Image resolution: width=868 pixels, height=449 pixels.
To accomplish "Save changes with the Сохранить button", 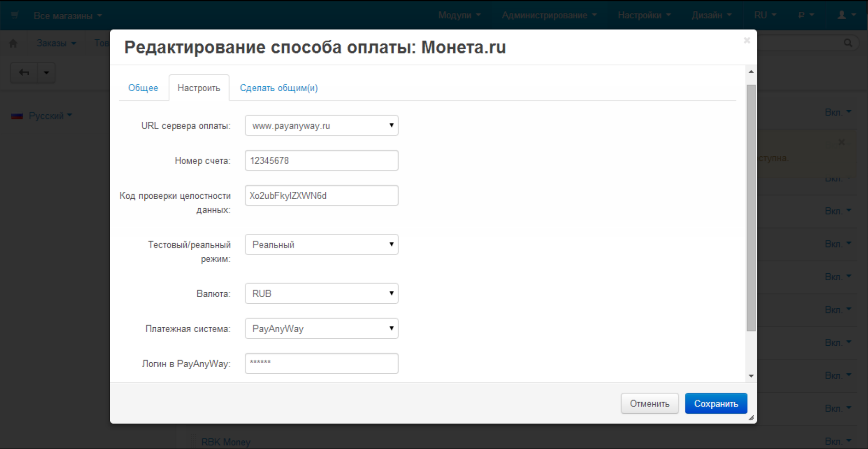I will coord(716,403).
